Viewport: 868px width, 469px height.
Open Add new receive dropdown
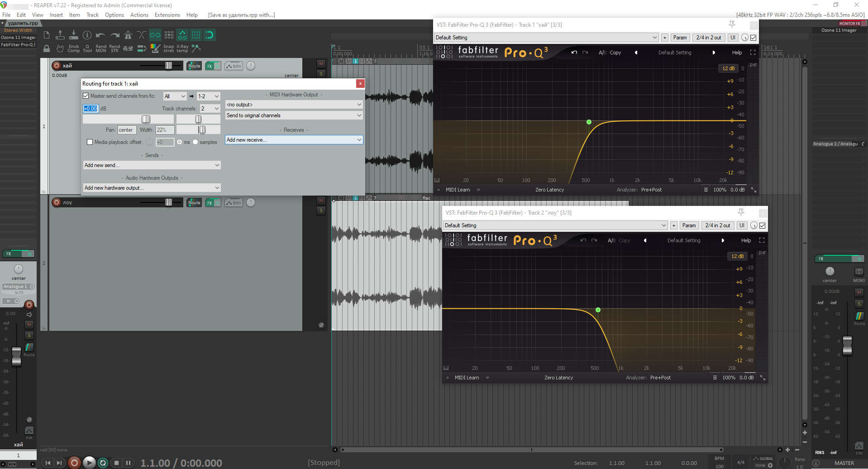pyautogui.click(x=294, y=140)
